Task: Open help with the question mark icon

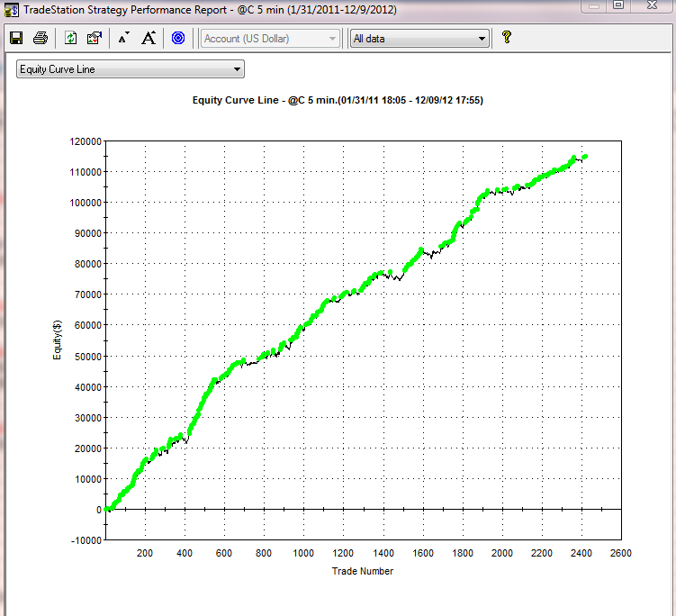Action: click(507, 38)
